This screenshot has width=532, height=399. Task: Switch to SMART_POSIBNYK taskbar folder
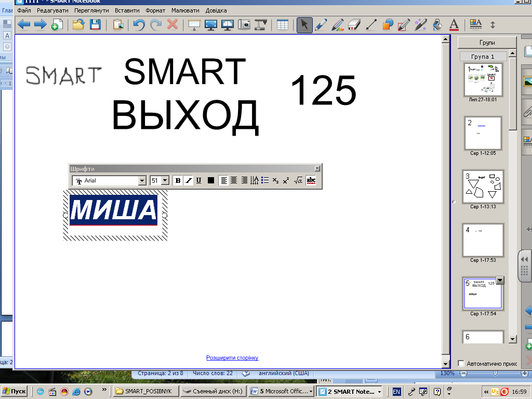(x=145, y=391)
